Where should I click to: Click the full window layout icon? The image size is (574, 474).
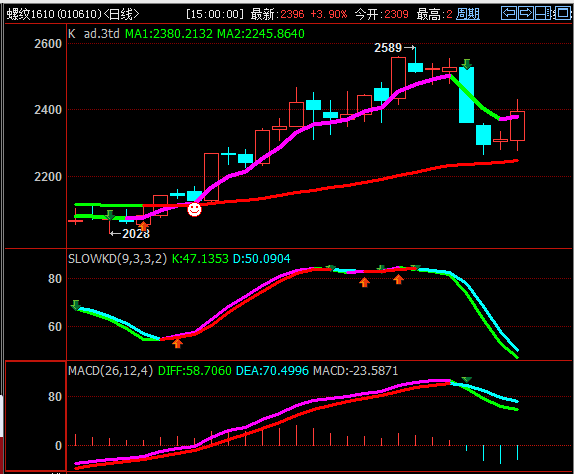click(x=562, y=14)
